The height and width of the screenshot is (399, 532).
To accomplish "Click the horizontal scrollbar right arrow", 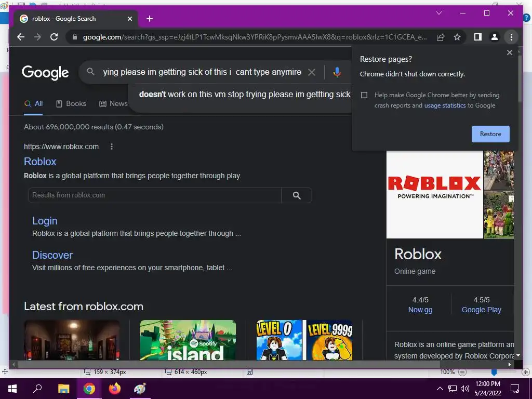I will click(509, 364).
